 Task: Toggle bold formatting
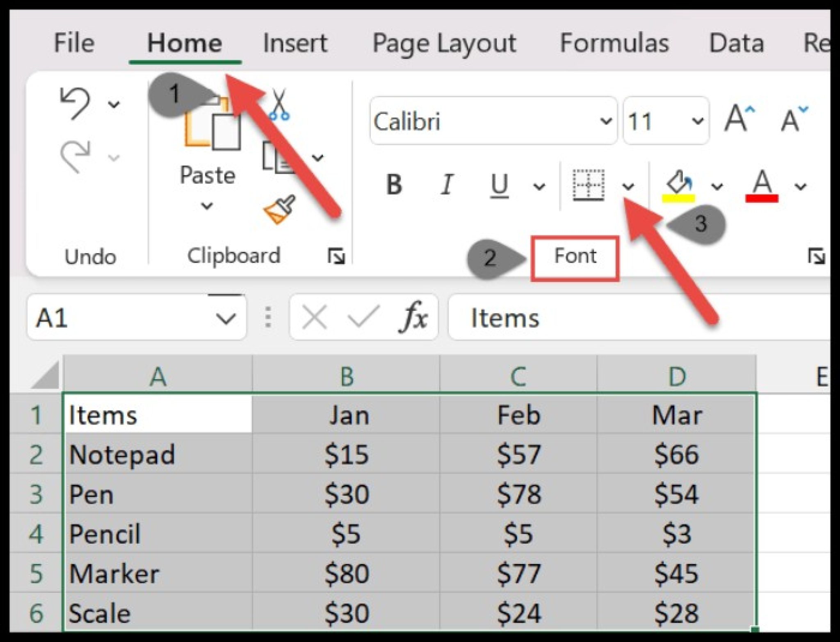click(x=395, y=185)
